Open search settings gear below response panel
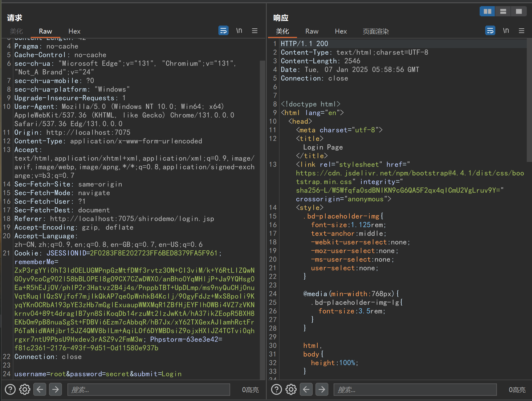 (291, 390)
